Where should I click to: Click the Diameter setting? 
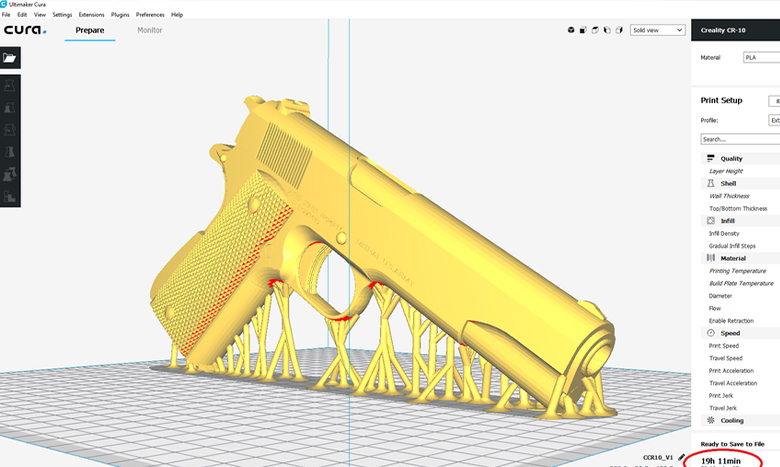tap(720, 296)
